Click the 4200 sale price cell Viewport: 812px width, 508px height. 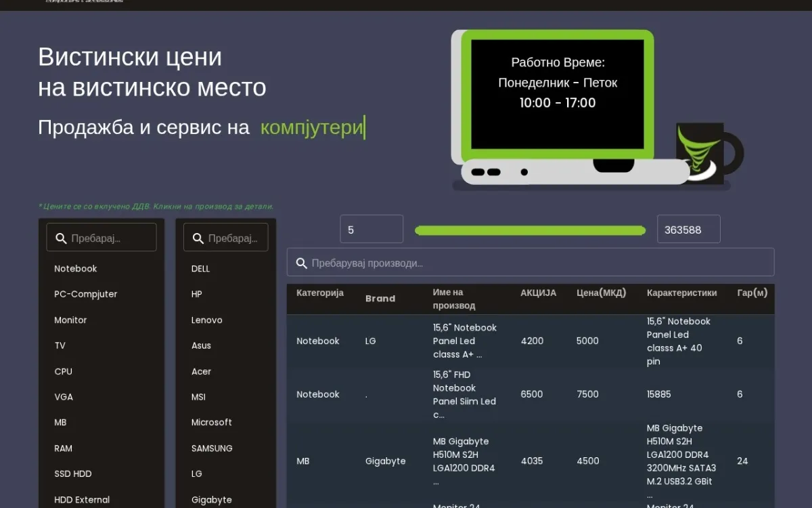[532, 341]
